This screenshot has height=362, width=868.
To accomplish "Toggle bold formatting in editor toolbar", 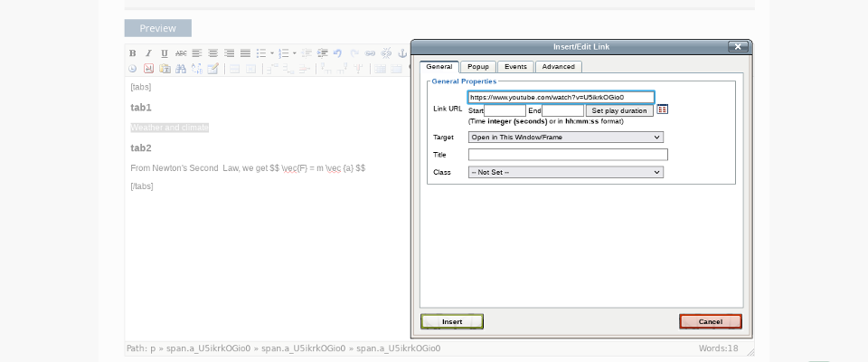I will point(133,53).
